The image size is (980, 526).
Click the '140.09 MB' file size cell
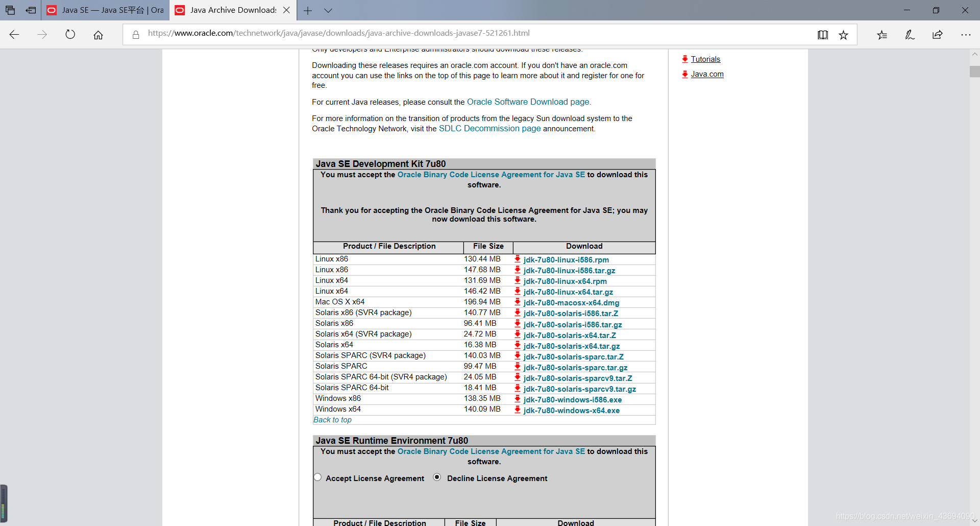482,409
